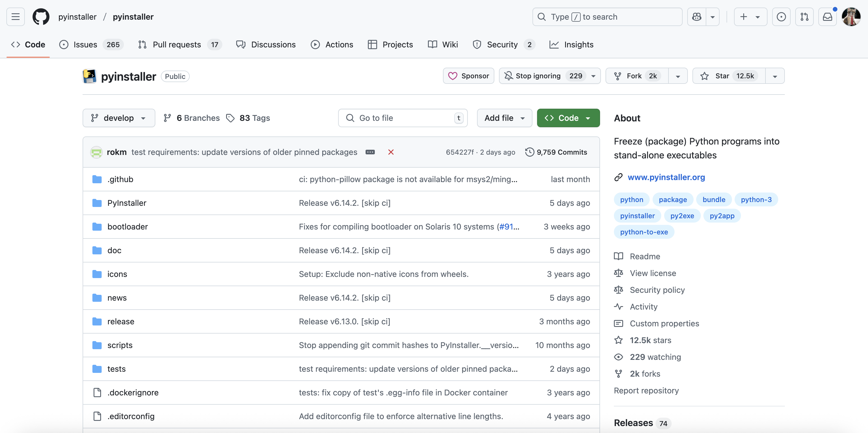Click the GitHub Octocat logo
This screenshot has width=868, height=433.
pyautogui.click(x=41, y=16)
